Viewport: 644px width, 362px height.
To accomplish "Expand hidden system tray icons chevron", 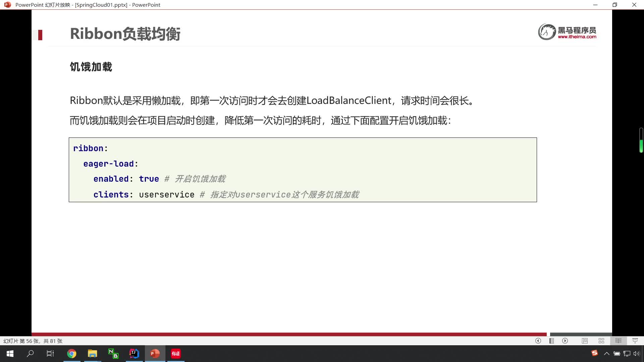I will coord(606,354).
